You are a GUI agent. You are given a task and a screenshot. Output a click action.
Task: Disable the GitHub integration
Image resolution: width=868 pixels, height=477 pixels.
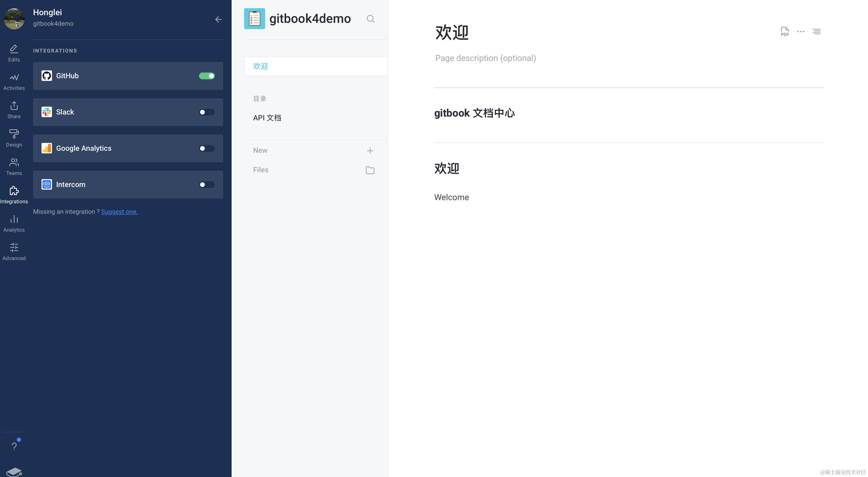207,76
